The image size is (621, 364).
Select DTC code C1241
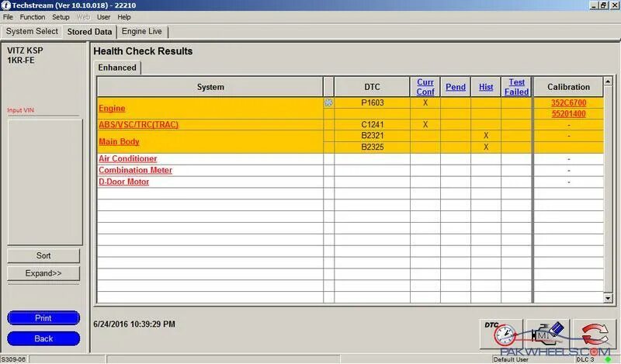pos(373,124)
